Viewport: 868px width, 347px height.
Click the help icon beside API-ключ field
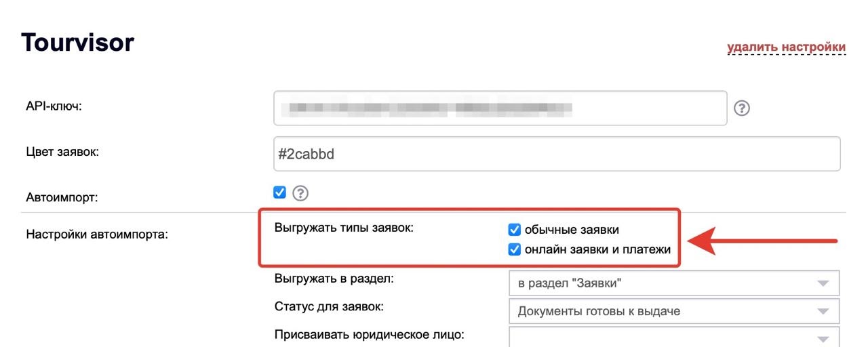742,108
